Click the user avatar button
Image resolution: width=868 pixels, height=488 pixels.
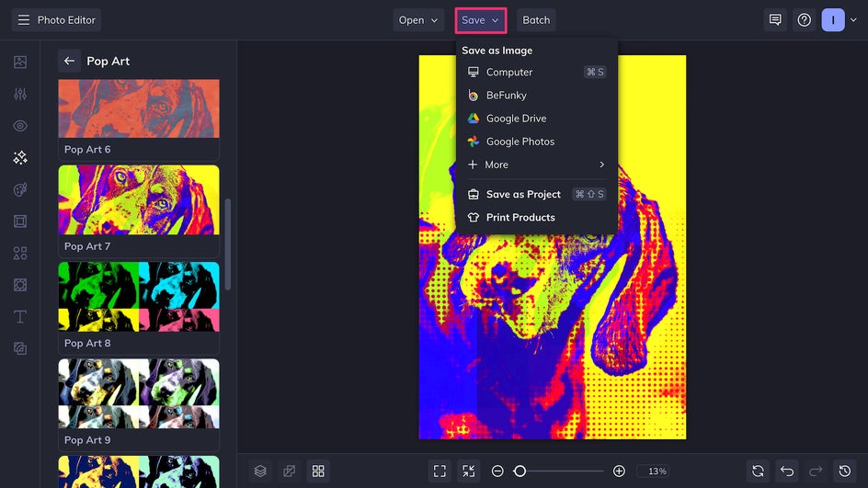(x=833, y=20)
